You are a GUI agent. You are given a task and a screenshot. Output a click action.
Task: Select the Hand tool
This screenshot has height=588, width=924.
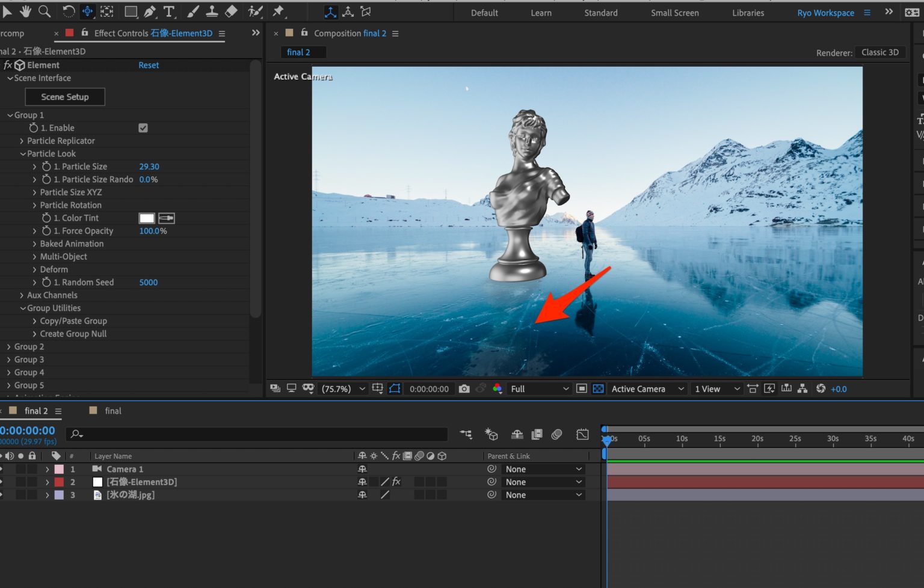click(25, 11)
